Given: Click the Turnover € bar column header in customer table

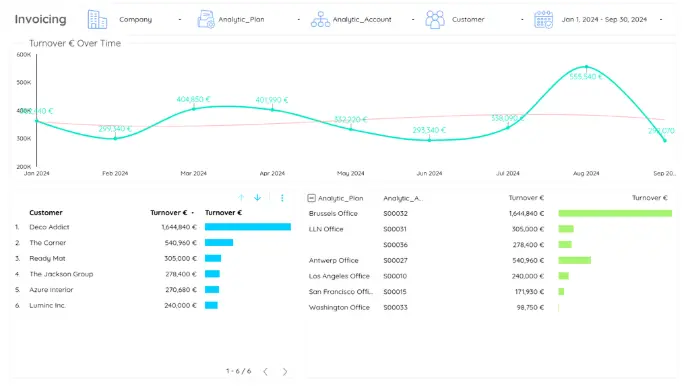Looking at the screenshot, I should [223, 213].
